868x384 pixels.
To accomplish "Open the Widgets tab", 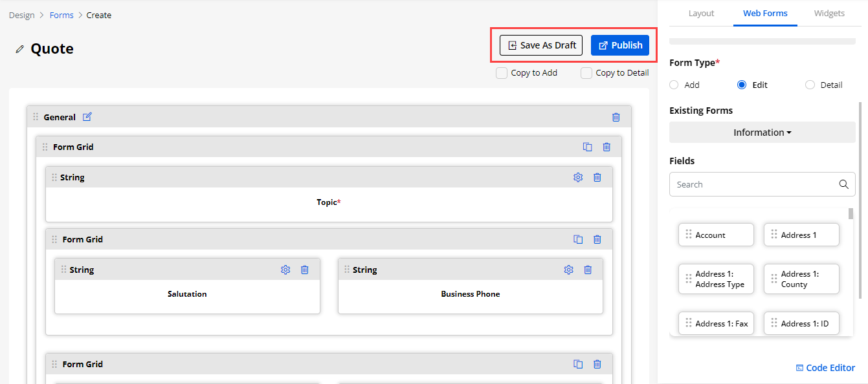I will [x=829, y=13].
